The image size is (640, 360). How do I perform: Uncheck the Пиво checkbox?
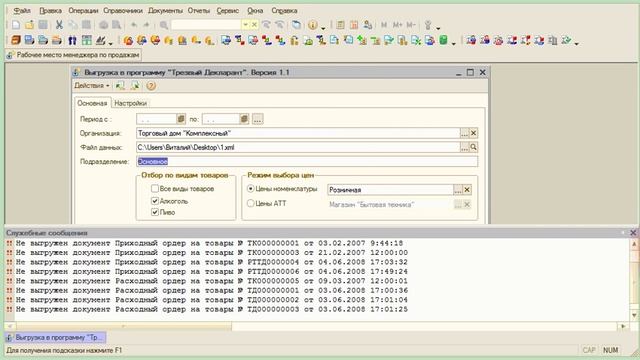(155, 212)
